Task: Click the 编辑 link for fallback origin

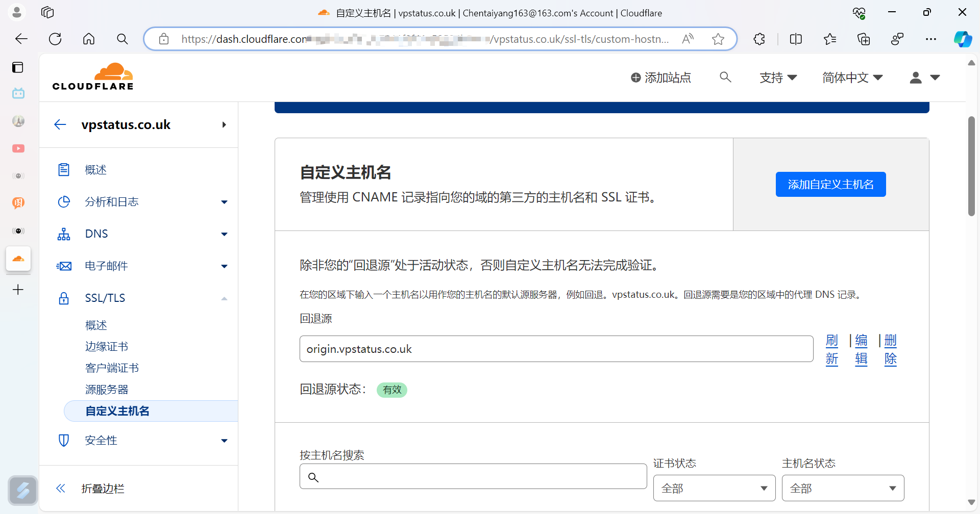Action: [x=861, y=350]
